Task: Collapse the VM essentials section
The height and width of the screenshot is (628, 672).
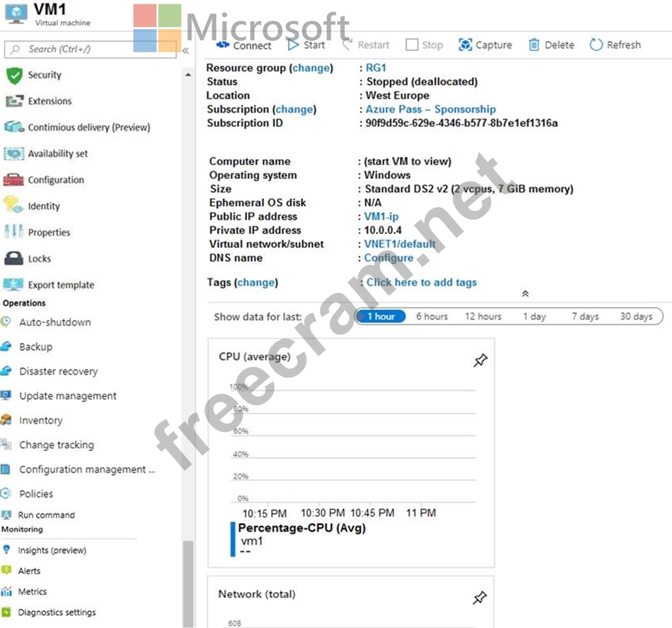Action: (x=525, y=294)
